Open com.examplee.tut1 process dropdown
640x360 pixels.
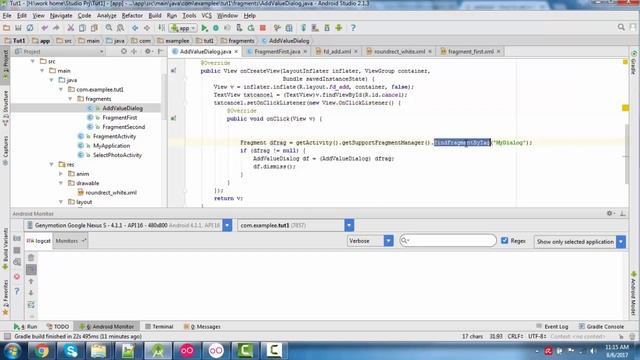click(x=349, y=225)
